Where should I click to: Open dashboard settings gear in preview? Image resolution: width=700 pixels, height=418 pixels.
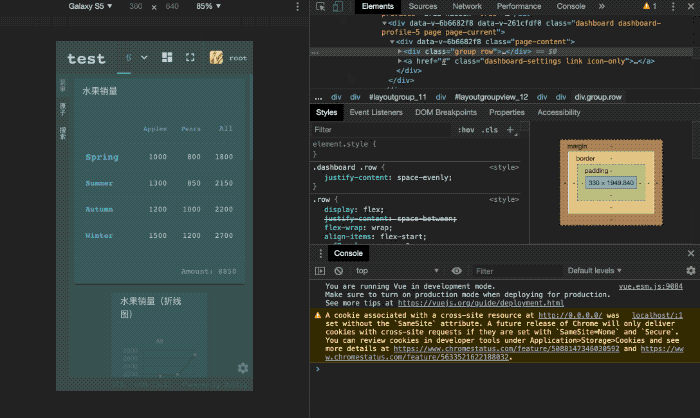point(243,368)
